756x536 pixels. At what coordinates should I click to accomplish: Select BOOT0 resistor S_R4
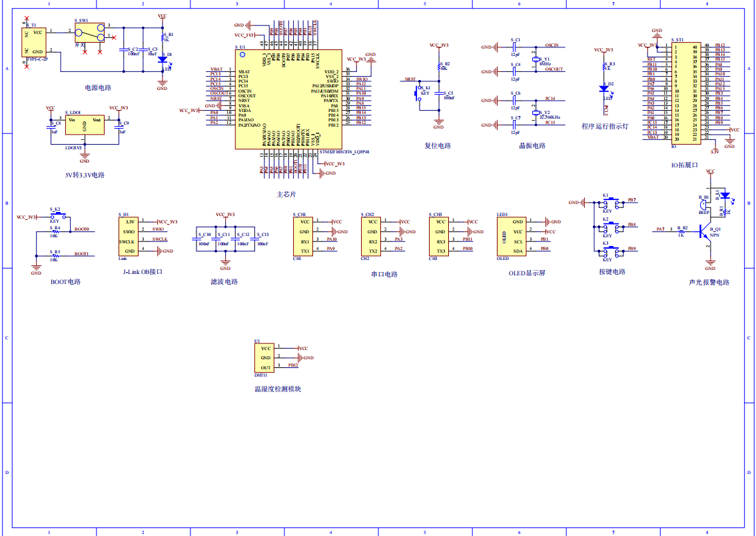[x=55, y=231]
